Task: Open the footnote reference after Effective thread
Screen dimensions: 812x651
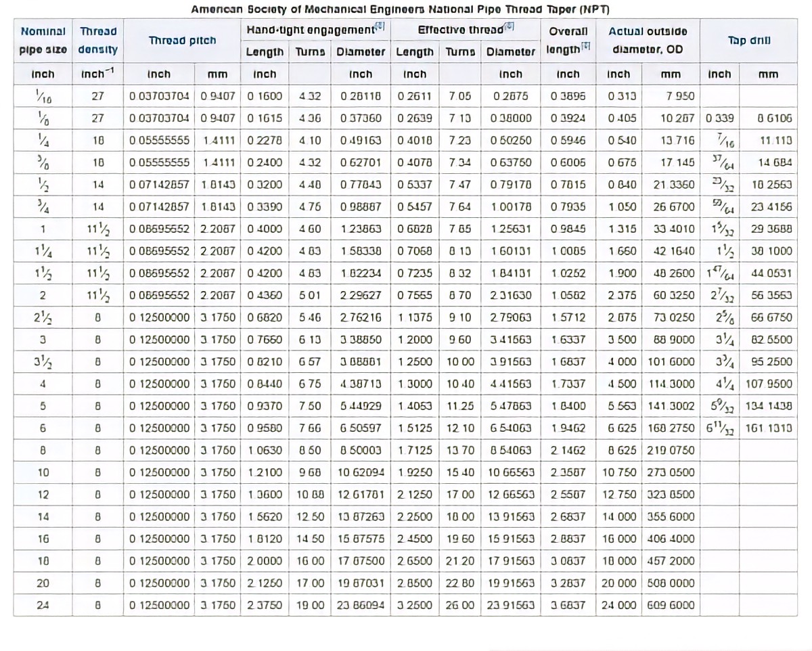Action: pyautogui.click(x=507, y=28)
